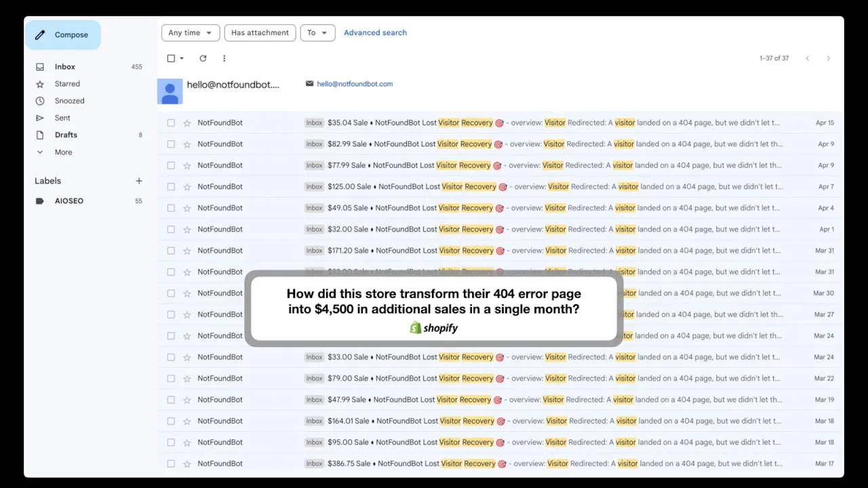868x488 pixels.
Task: Star the $47.99 Sale email
Action: pos(187,400)
